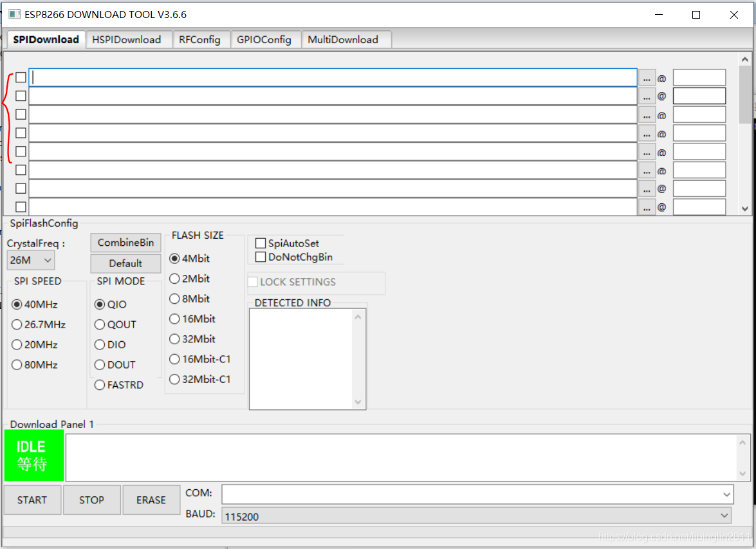Click the ESP8266 app icon in title bar
This screenshot has width=756, height=549.
click(x=14, y=14)
